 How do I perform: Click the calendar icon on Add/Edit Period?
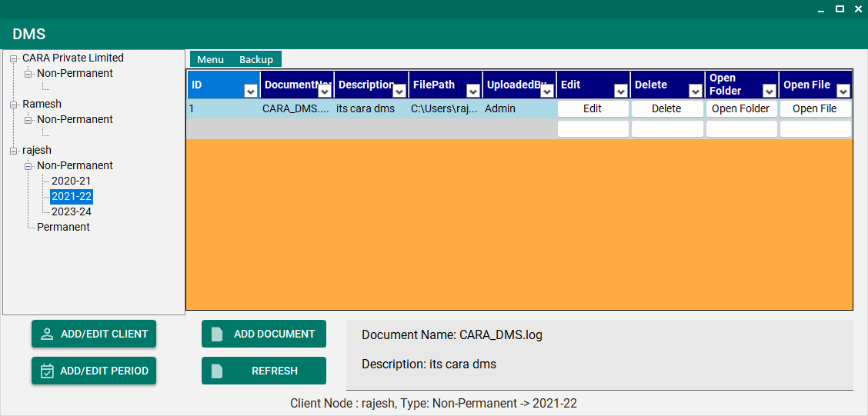click(x=47, y=371)
